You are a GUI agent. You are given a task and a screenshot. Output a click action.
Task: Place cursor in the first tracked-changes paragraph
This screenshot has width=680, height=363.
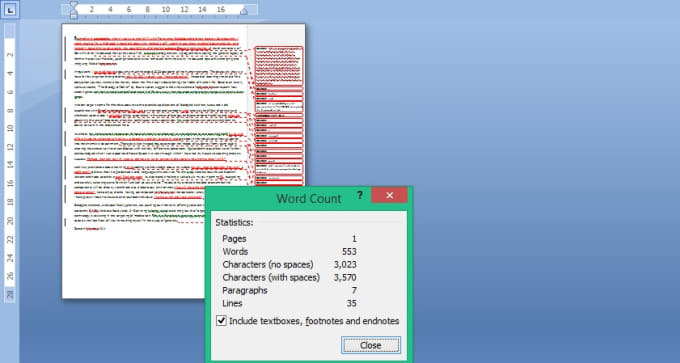point(157,51)
